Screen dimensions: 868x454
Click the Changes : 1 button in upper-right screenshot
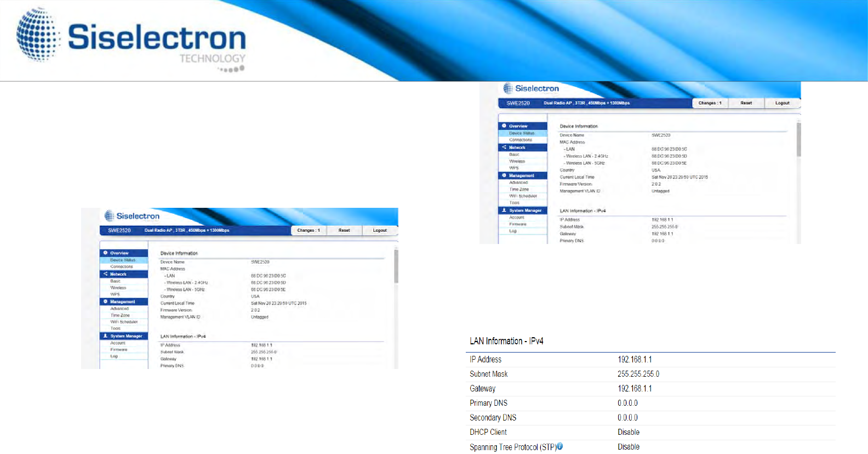click(710, 103)
